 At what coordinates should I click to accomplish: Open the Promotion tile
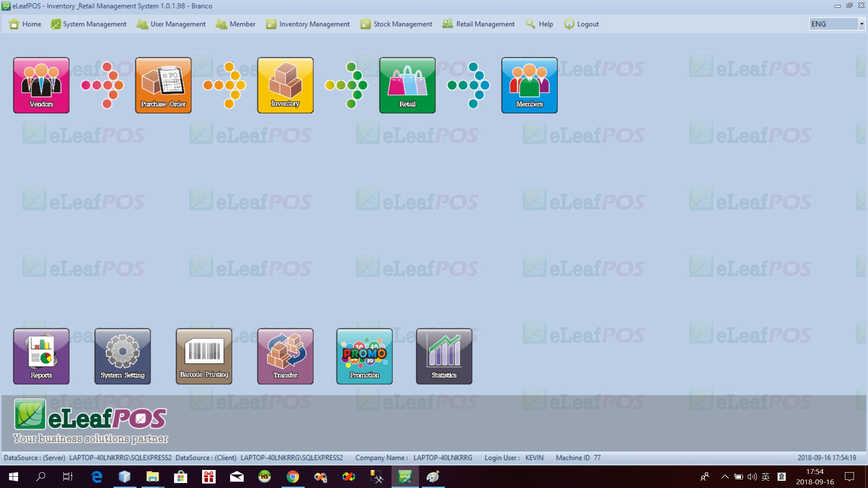click(x=364, y=356)
